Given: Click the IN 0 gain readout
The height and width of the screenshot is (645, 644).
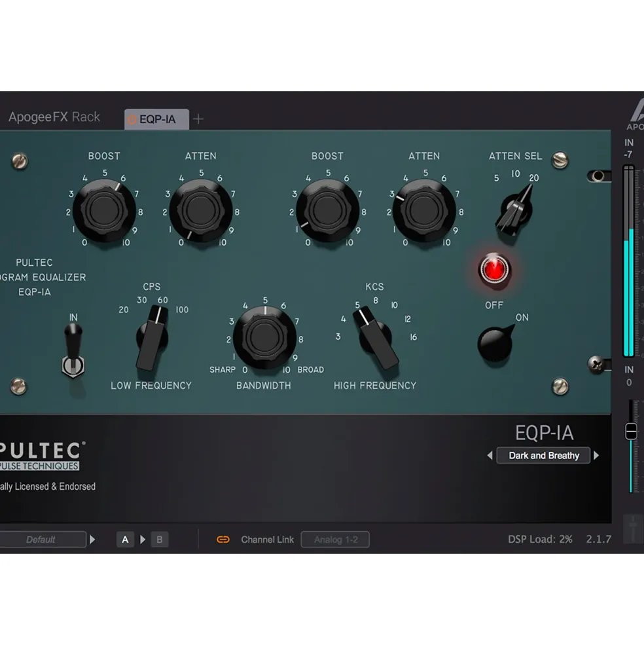Looking at the screenshot, I should (629, 376).
